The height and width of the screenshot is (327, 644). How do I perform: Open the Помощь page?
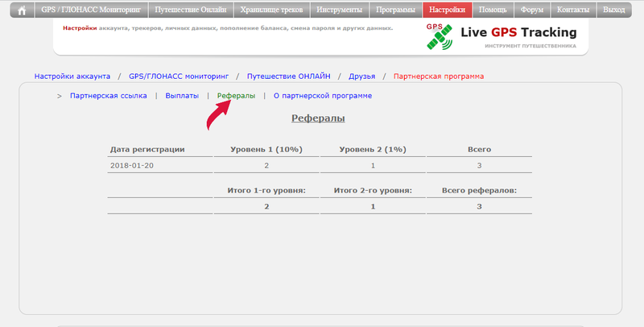click(x=493, y=10)
